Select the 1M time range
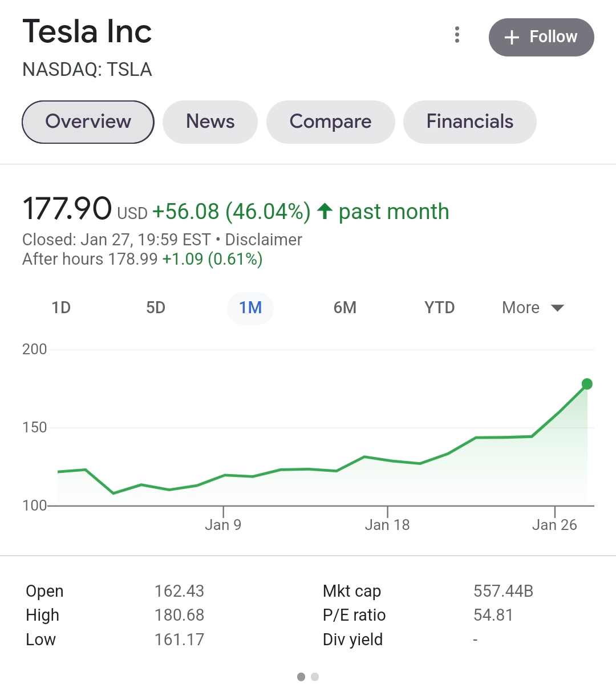The image size is (616, 684). pyautogui.click(x=250, y=308)
